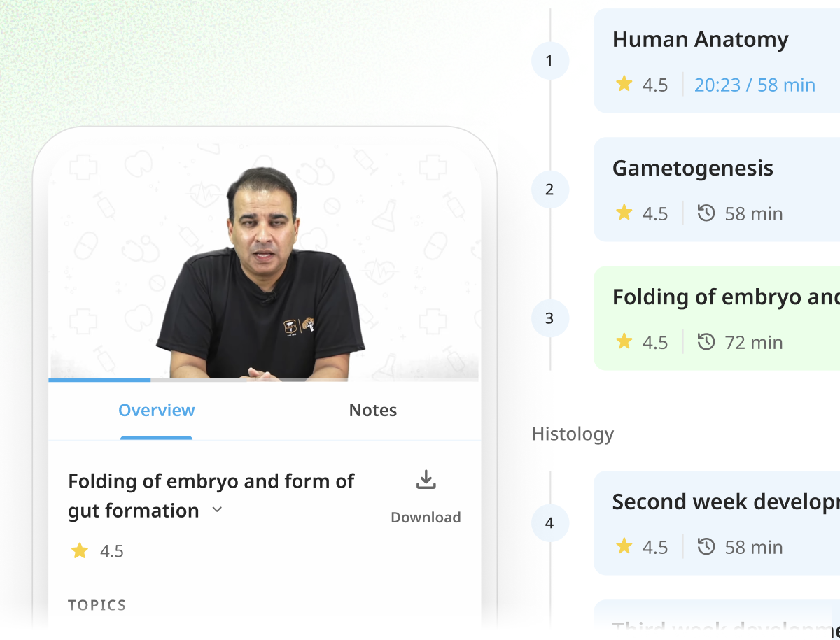This screenshot has height=640, width=840.
Task: Switch to the Notes tab
Action: pyautogui.click(x=373, y=411)
